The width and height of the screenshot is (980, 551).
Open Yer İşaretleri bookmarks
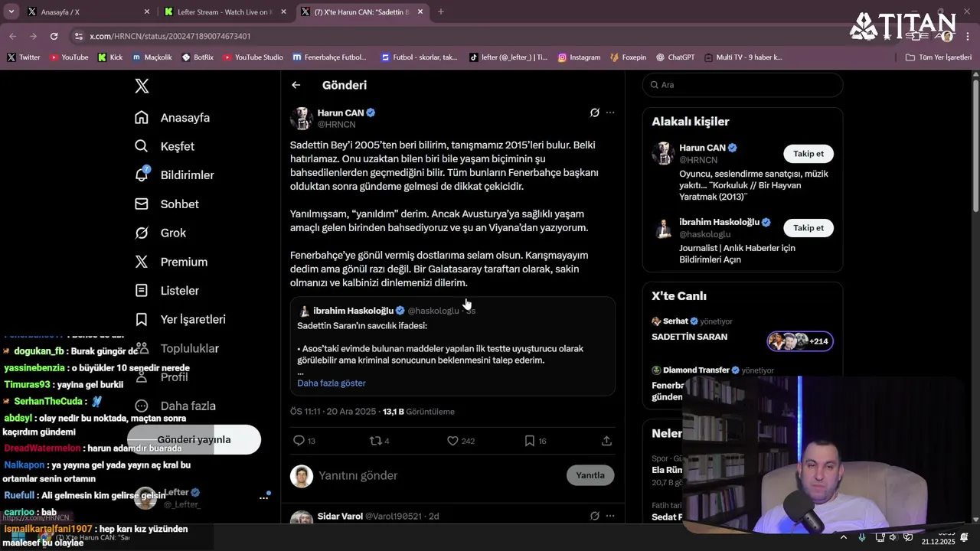[x=181, y=319]
